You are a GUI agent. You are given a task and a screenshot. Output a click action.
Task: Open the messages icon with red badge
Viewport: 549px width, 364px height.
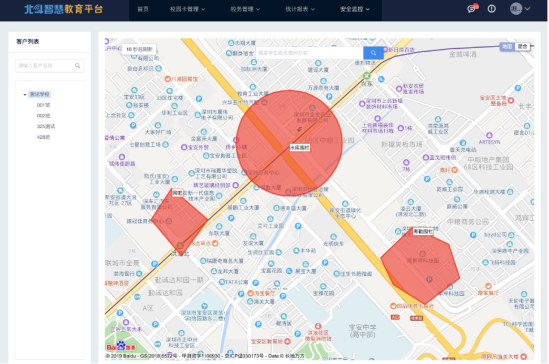[472, 9]
